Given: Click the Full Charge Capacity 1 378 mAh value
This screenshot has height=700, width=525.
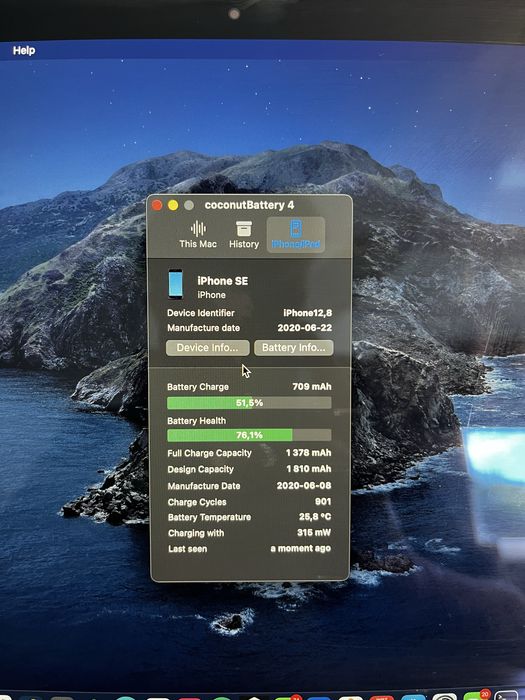Looking at the screenshot, I should pos(308,453).
